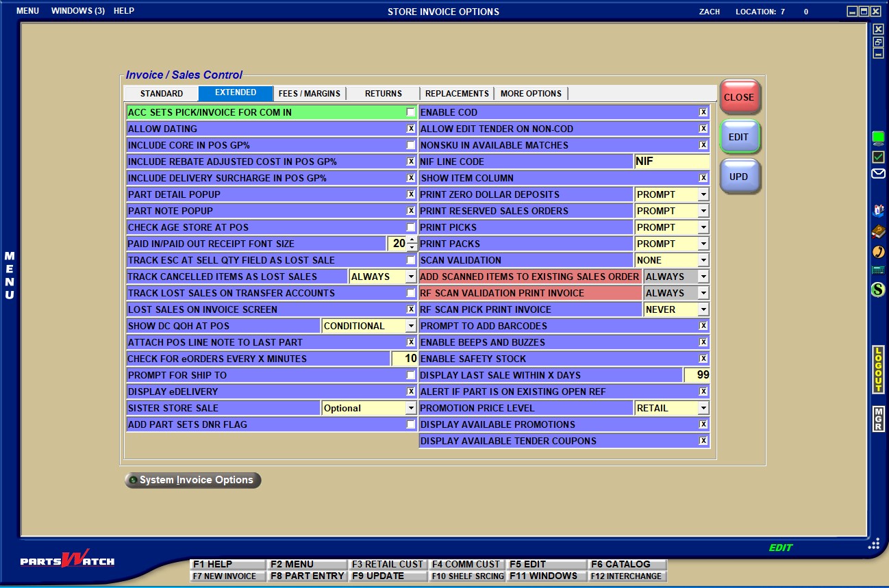Open the WINDOWS (3) menu

click(77, 11)
